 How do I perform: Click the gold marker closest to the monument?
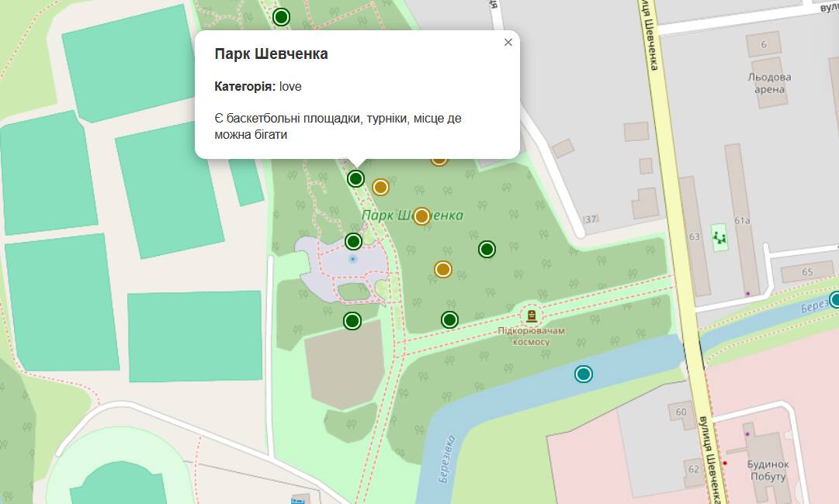point(443,269)
